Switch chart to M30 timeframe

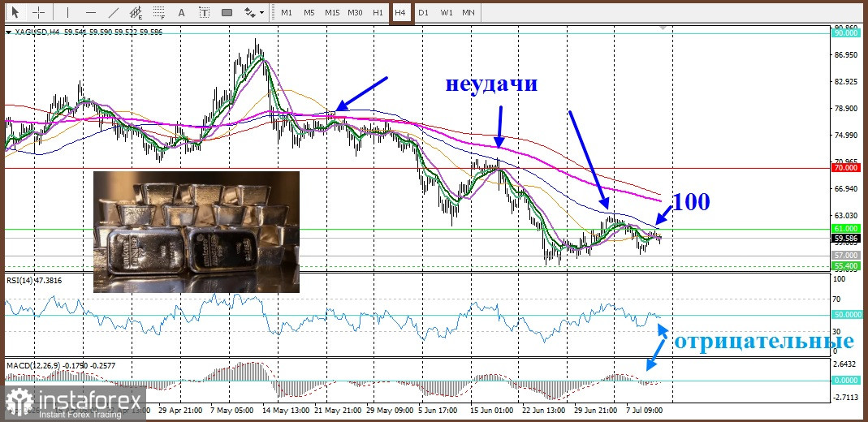[355, 12]
